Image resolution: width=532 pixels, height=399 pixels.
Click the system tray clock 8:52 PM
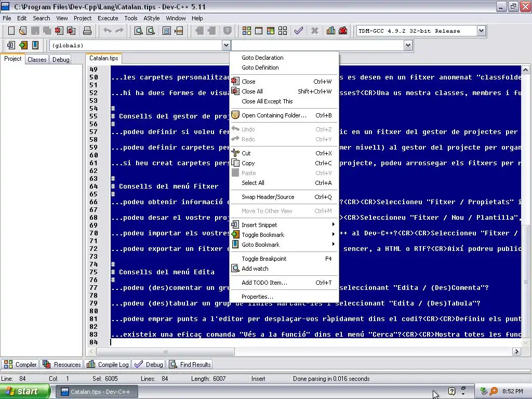click(512, 392)
